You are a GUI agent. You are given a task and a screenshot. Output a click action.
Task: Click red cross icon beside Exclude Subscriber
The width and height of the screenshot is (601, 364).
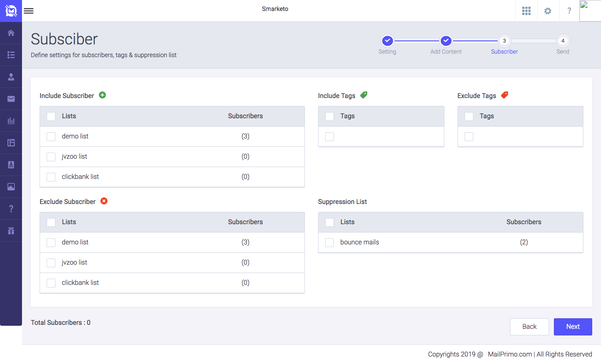tap(104, 201)
